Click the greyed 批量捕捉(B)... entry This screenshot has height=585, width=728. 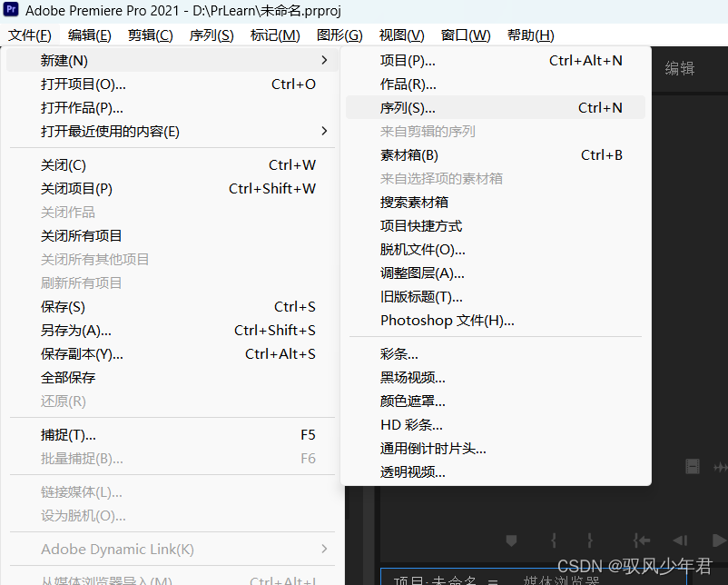coord(172,459)
